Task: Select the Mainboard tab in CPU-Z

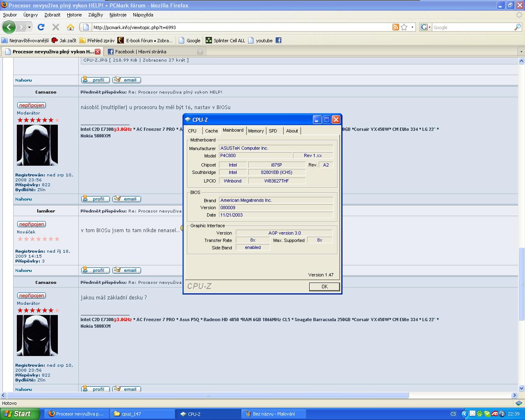Action: 233,130
